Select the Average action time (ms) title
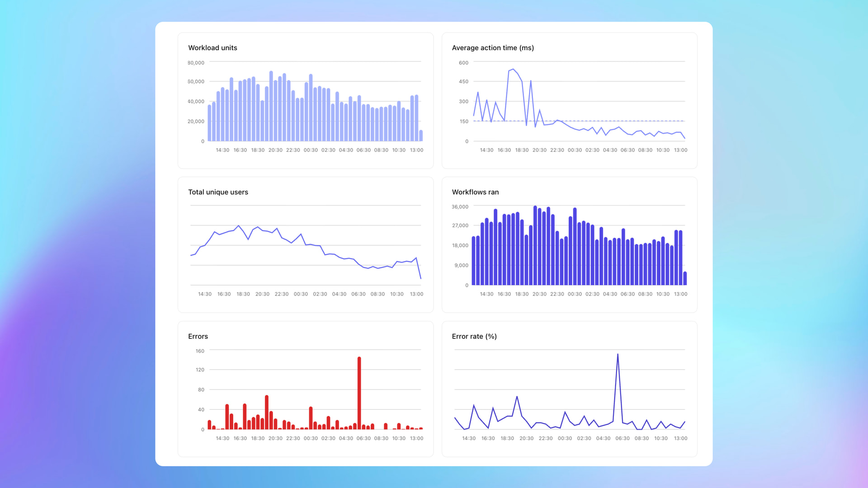This screenshot has height=488, width=868. [493, 48]
